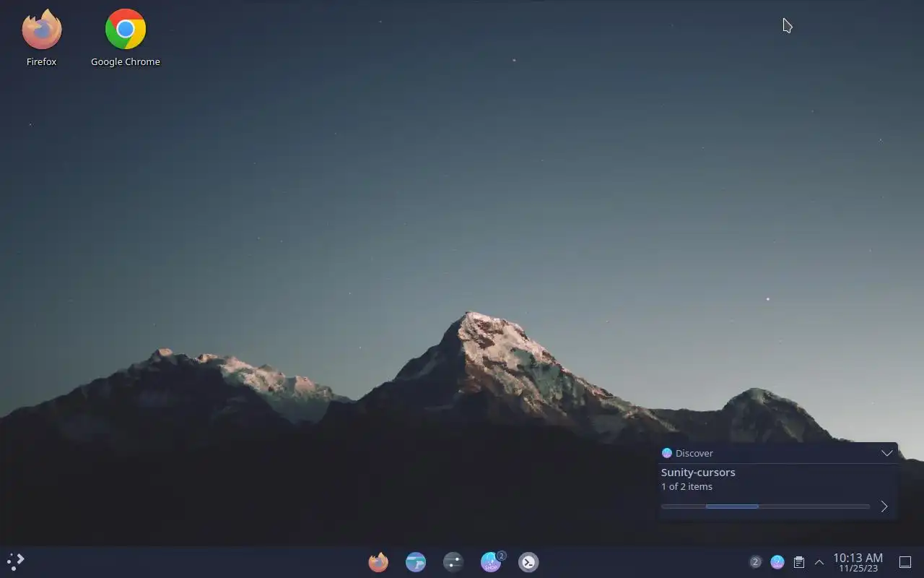The width and height of the screenshot is (924, 578).
Task: Click the Sunity-cursors notification title
Action: tap(698, 473)
